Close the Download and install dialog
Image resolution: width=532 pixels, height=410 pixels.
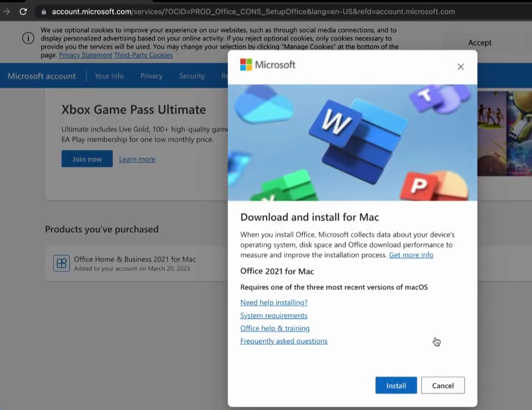[x=460, y=67]
